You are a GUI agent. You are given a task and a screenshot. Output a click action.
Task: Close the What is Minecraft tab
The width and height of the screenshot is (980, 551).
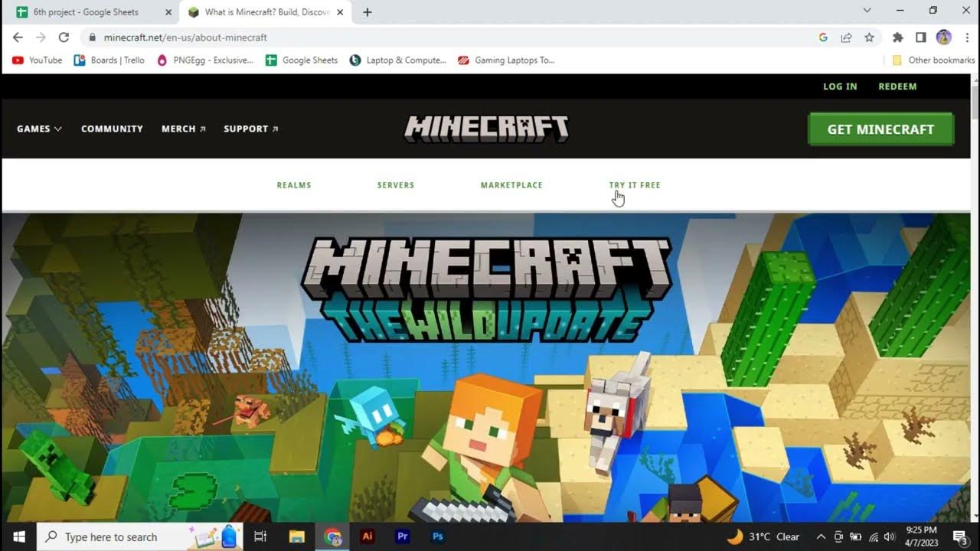[340, 12]
